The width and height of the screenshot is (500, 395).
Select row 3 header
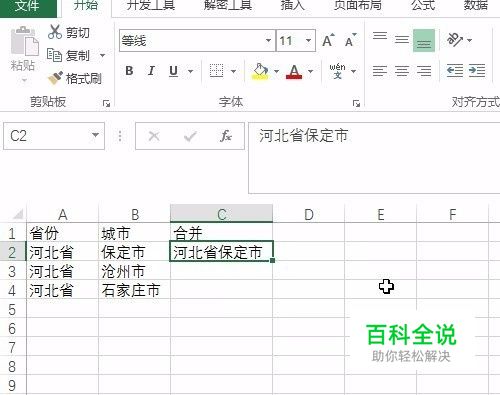pyautogui.click(x=13, y=271)
